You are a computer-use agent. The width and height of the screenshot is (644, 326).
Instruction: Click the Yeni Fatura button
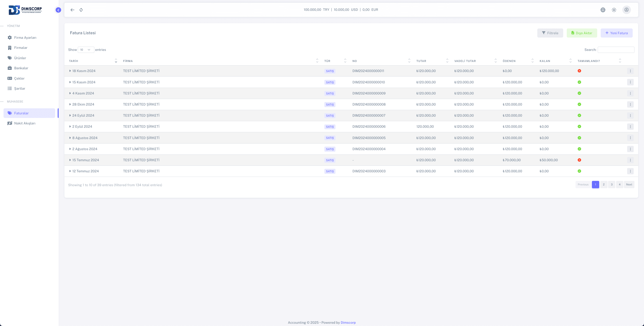click(616, 33)
